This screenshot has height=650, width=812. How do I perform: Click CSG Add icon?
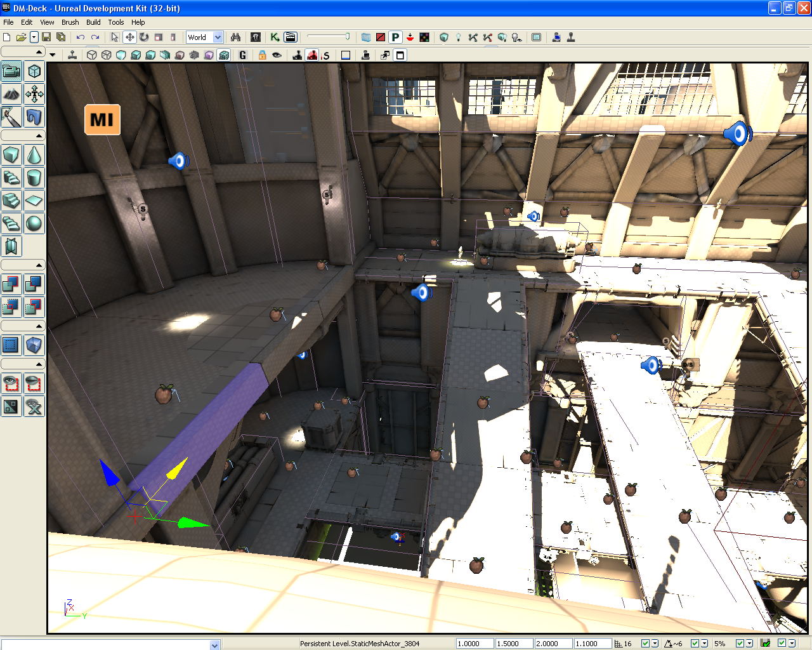click(11, 284)
